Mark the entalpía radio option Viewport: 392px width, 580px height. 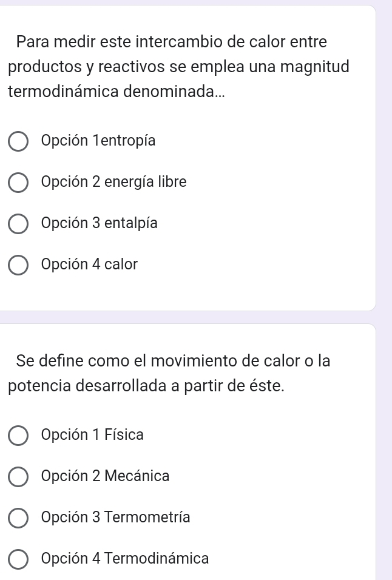18,224
